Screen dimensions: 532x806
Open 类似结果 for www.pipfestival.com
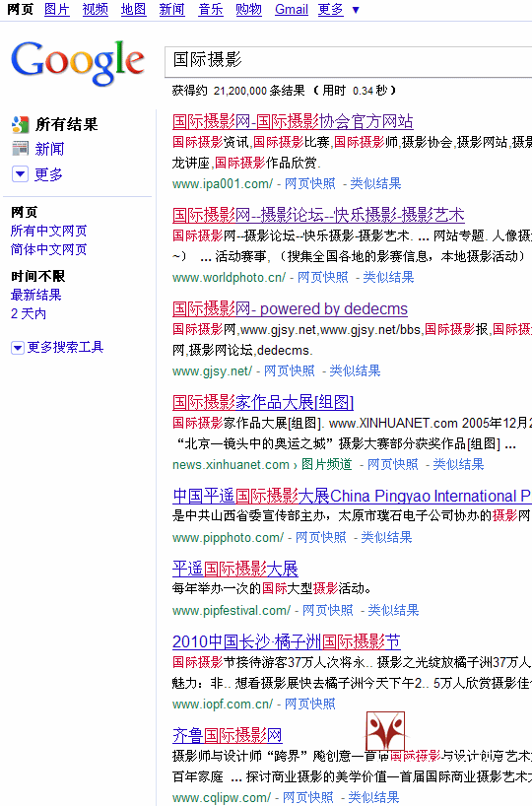pos(393,610)
